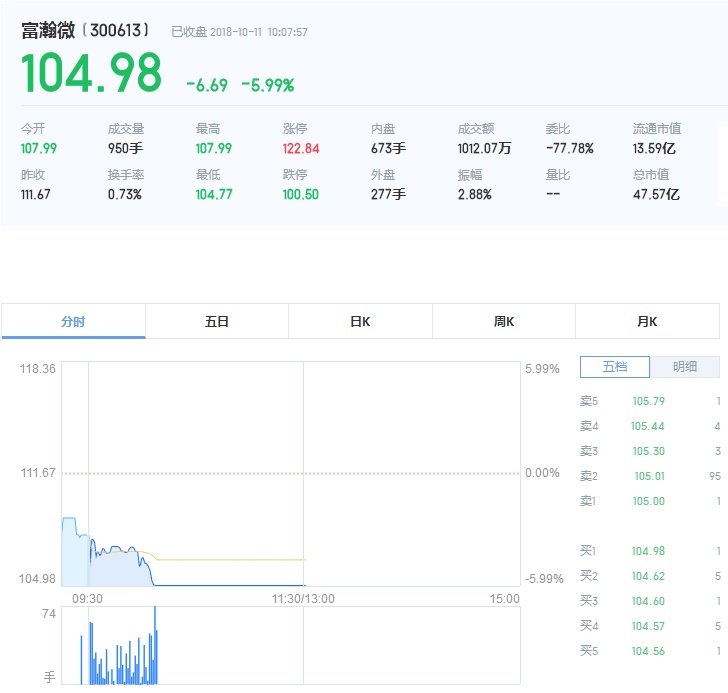The image size is (728, 693).
Task: Click the 09:30 time marker on the chart axis
Action: [87, 599]
